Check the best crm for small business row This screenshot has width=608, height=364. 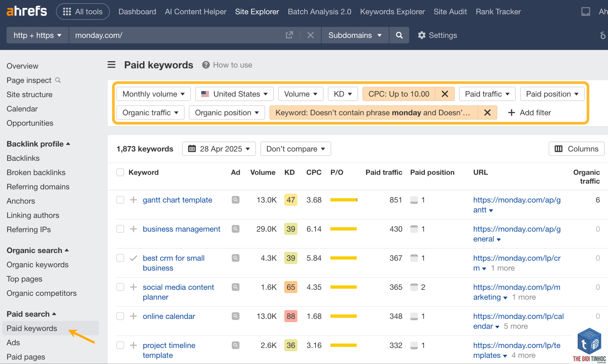click(120, 258)
